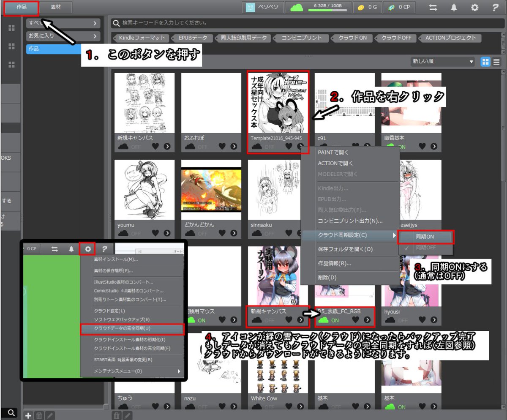
Task: Click the plus icon to add a collection
Action: 28,415
